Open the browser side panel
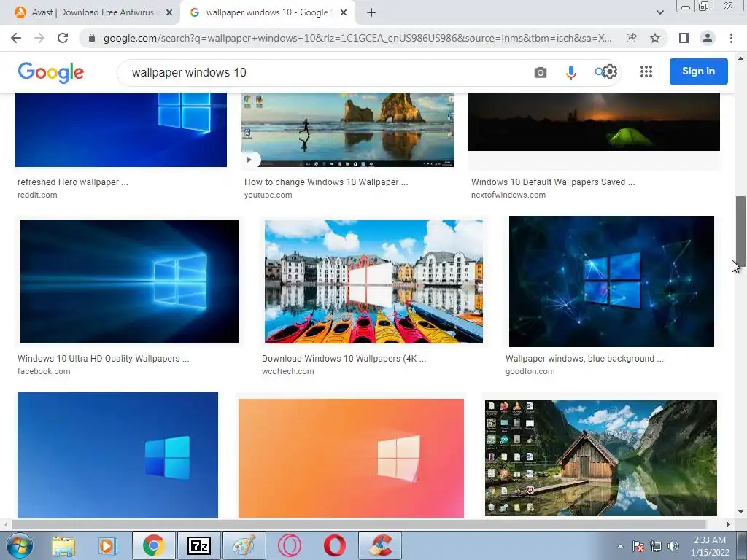 (684, 38)
